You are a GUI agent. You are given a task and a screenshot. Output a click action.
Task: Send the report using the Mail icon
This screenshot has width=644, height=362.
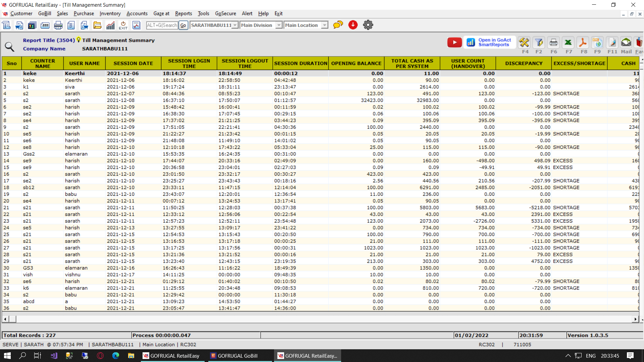click(626, 43)
